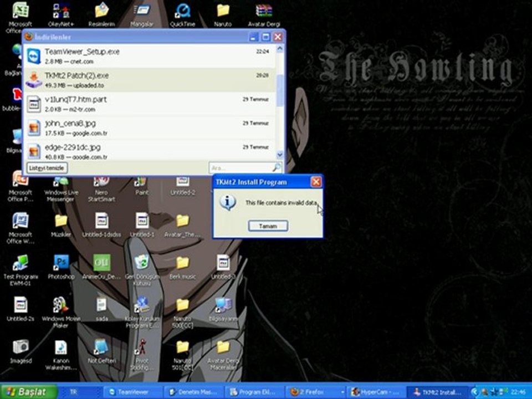Select v1lunqT7.htm.part download row
This screenshot has width=532, height=399.
coord(149,104)
